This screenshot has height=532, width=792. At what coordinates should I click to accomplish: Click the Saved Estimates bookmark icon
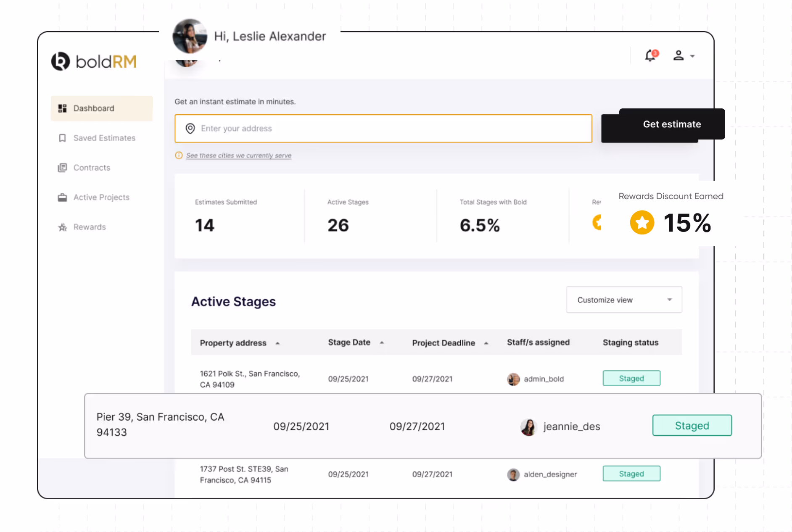point(62,138)
